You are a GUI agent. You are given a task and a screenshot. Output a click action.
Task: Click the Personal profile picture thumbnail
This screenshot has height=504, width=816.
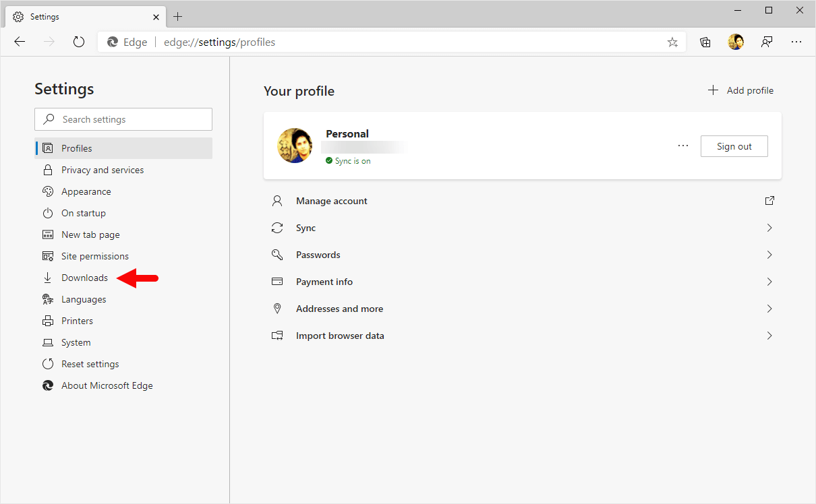click(295, 145)
